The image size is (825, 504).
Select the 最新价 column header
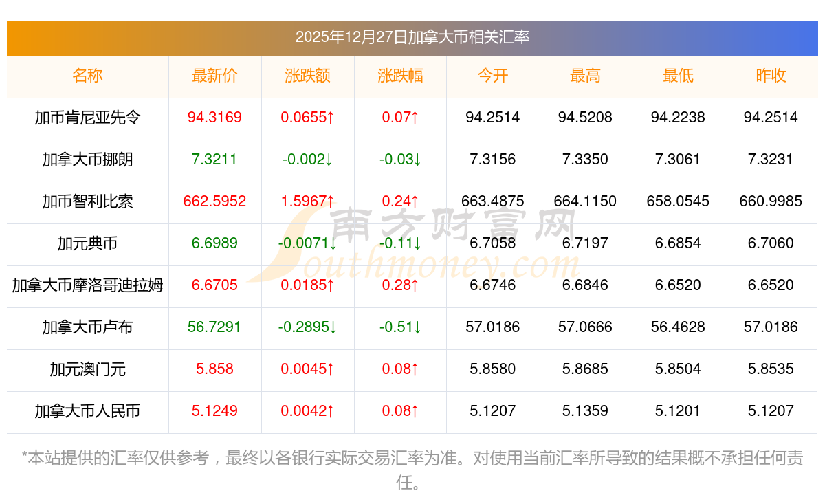(214, 76)
